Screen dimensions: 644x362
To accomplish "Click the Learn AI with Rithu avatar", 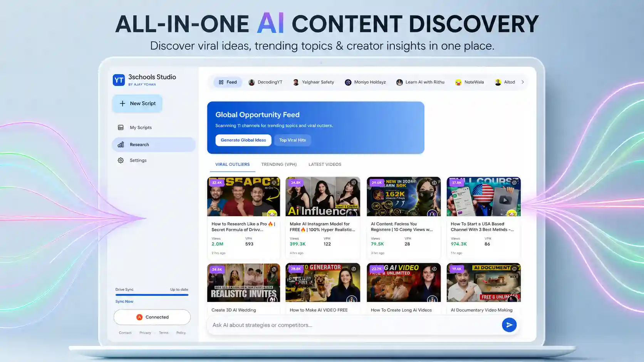I will pyautogui.click(x=399, y=82).
